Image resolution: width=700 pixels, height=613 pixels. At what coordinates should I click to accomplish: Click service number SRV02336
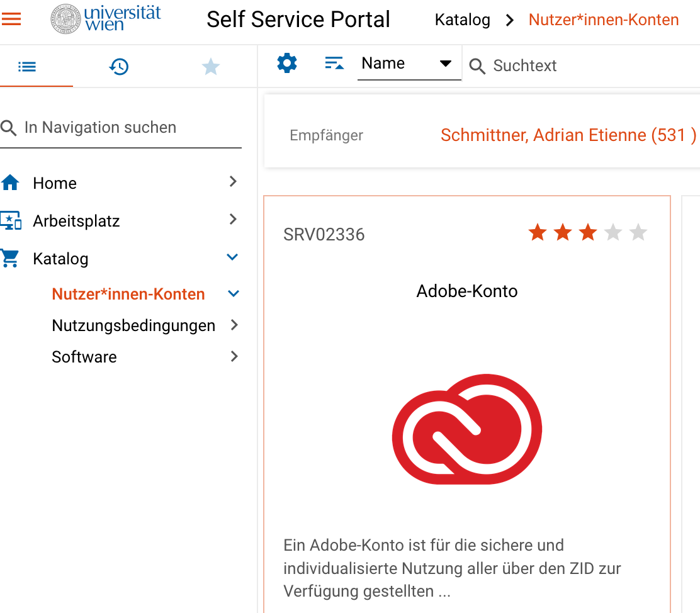click(324, 235)
